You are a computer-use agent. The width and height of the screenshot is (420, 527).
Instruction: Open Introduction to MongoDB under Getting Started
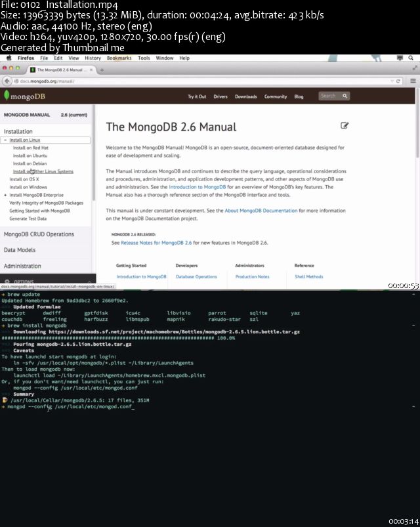(x=141, y=276)
